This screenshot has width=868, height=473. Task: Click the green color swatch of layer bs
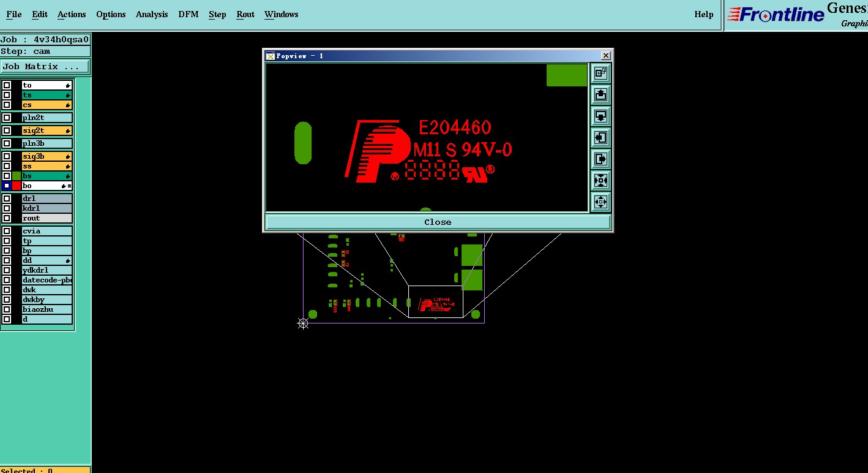point(17,176)
